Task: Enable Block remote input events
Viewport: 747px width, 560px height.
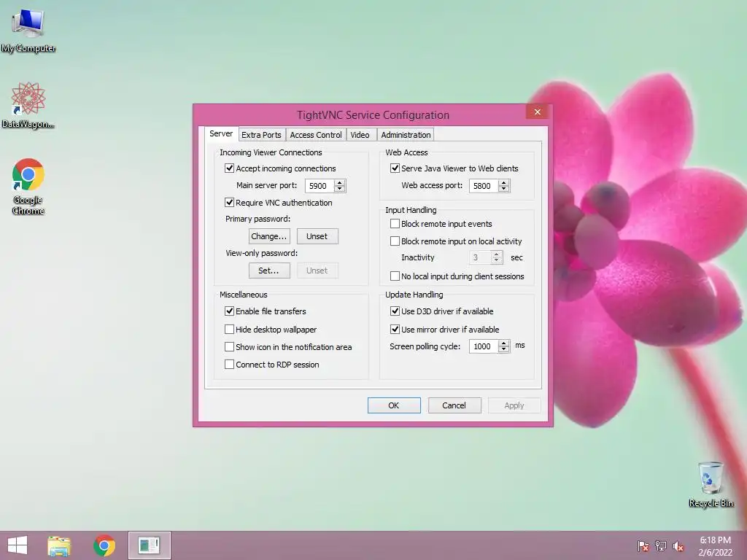Action: pos(395,223)
